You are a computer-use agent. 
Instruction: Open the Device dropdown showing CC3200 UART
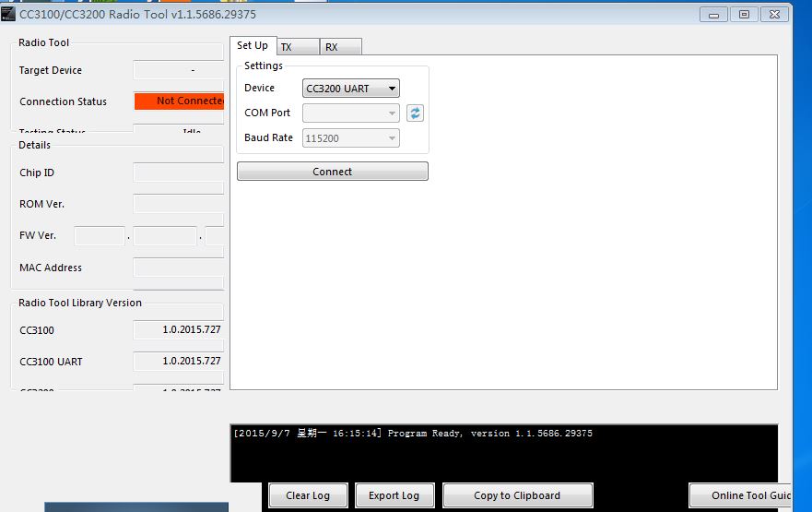[x=350, y=89]
